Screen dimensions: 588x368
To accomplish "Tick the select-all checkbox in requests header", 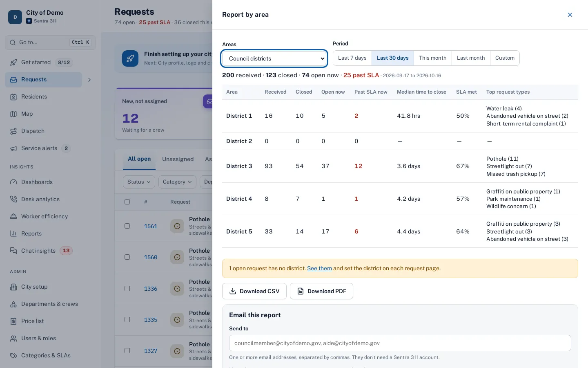I will [127, 202].
